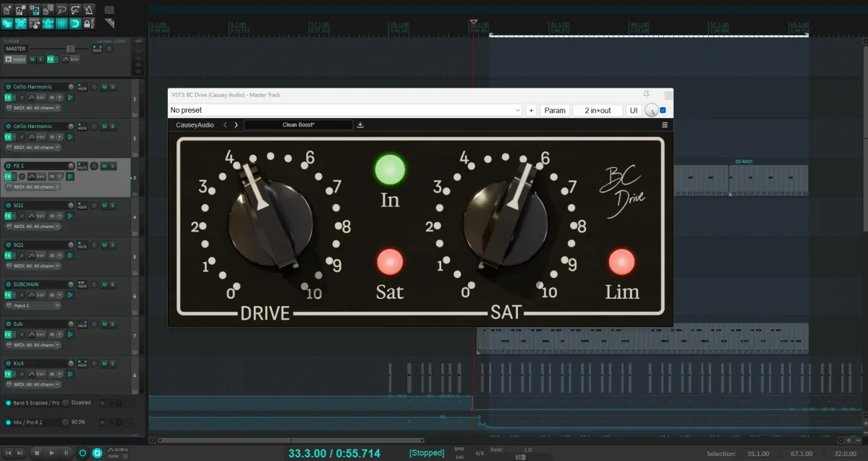Image resolution: width=868 pixels, height=461 pixels.
Task: Open Master track FX chain
Action: [51, 59]
